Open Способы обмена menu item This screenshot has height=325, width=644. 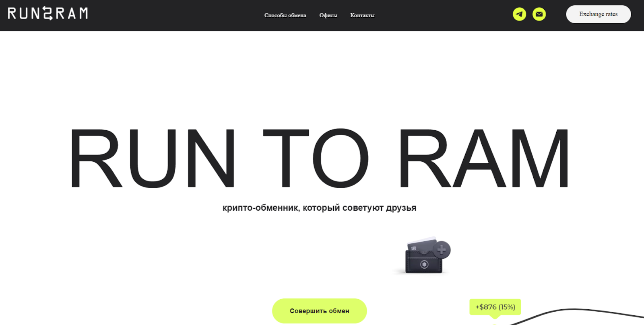click(285, 15)
